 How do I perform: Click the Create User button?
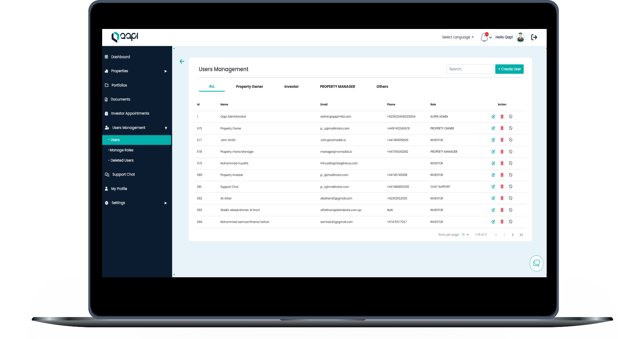click(x=509, y=69)
